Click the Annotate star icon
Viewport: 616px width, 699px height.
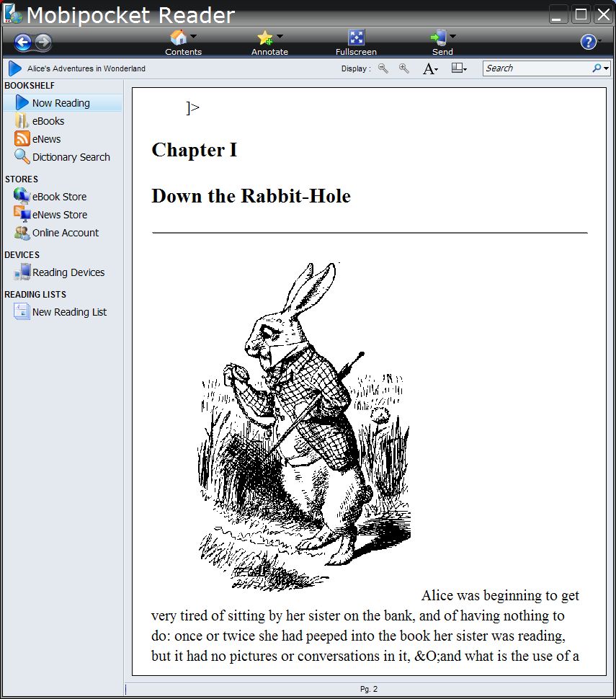[x=265, y=37]
